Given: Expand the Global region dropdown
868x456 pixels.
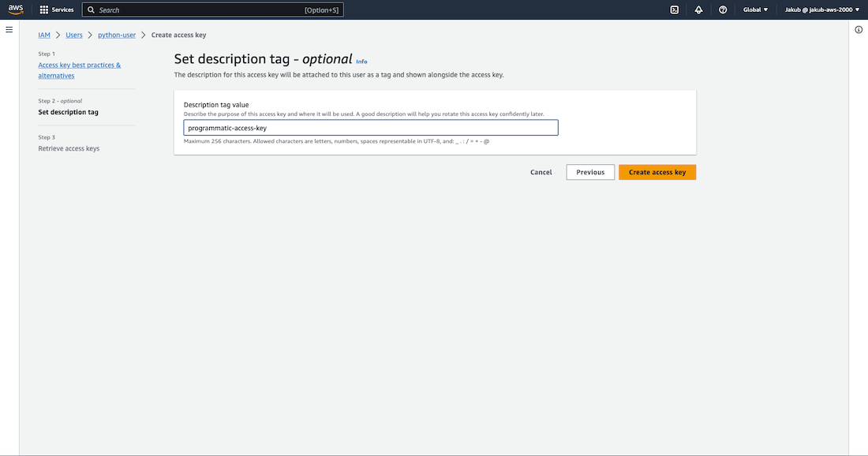Looking at the screenshot, I should coord(755,9).
